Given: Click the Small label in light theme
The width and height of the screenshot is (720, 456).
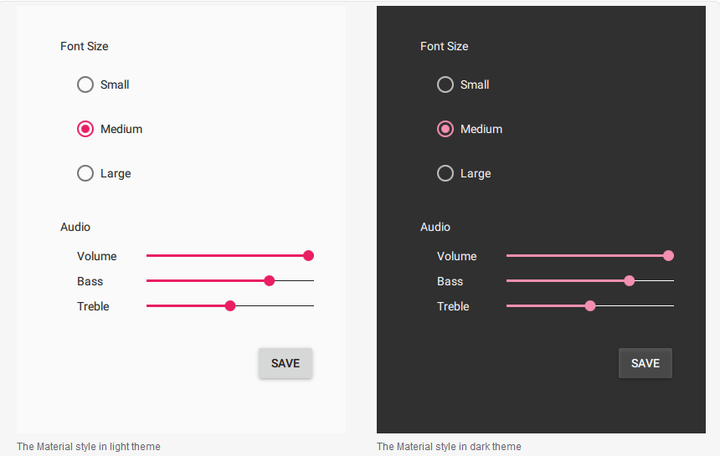Looking at the screenshot, I should (x=115, y=85).
